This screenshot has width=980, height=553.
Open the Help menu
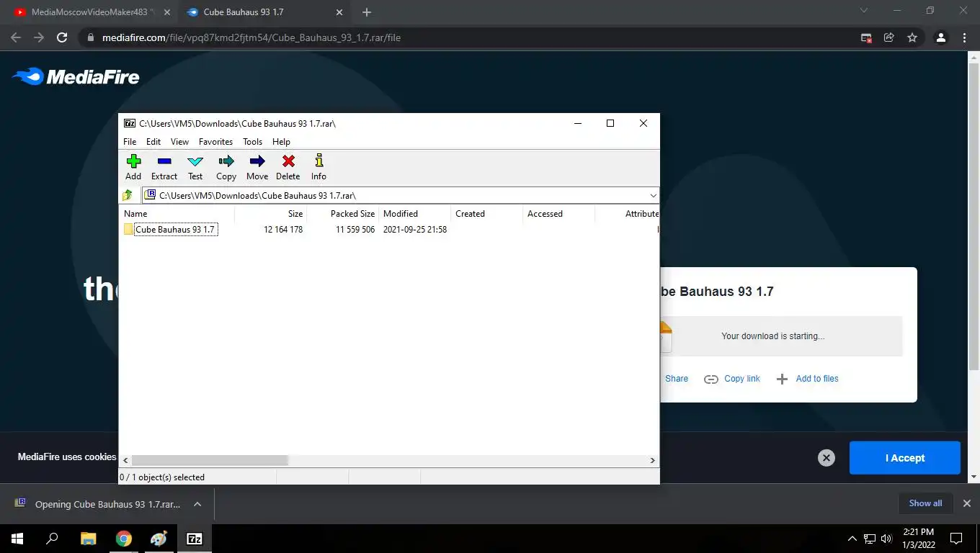(x=281, y=142)
